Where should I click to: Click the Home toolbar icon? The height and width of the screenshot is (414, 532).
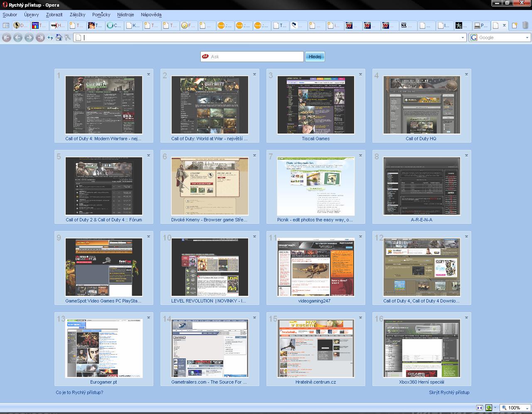pos(59,38)
